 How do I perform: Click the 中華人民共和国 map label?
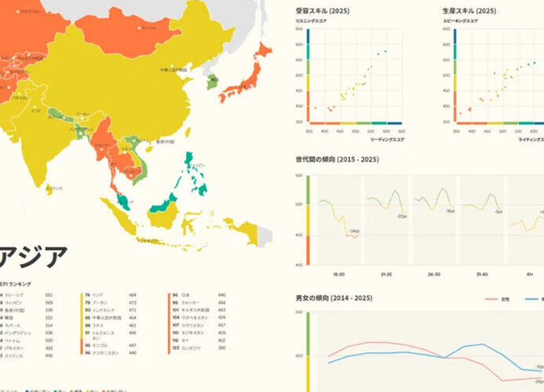(172, 70)
